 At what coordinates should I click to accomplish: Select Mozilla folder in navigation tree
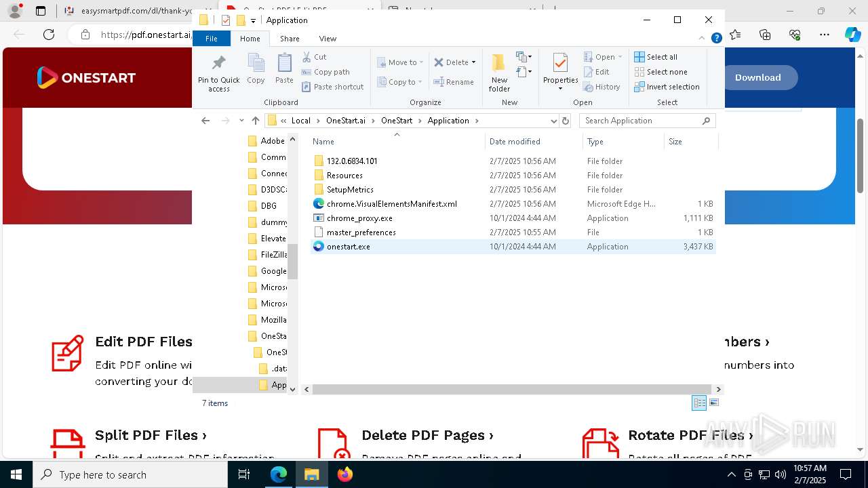click(267, 320)
